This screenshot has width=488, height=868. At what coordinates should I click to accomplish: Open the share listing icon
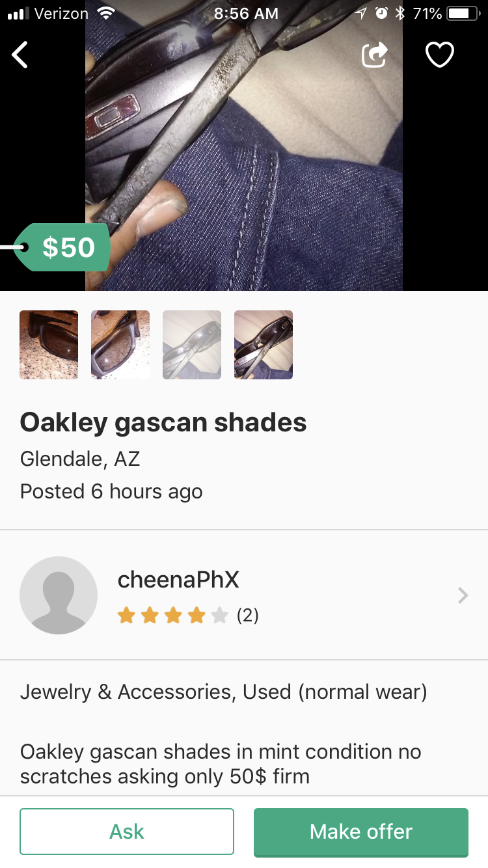pos(374,55)
